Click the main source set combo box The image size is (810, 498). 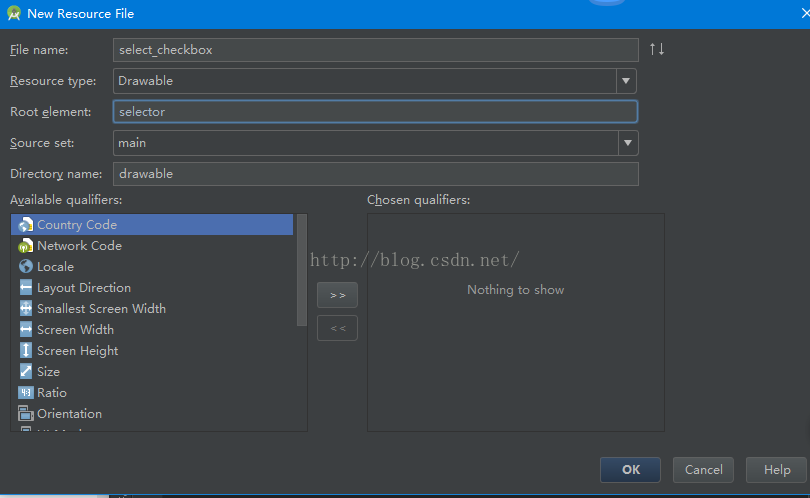tap(376, 143)
